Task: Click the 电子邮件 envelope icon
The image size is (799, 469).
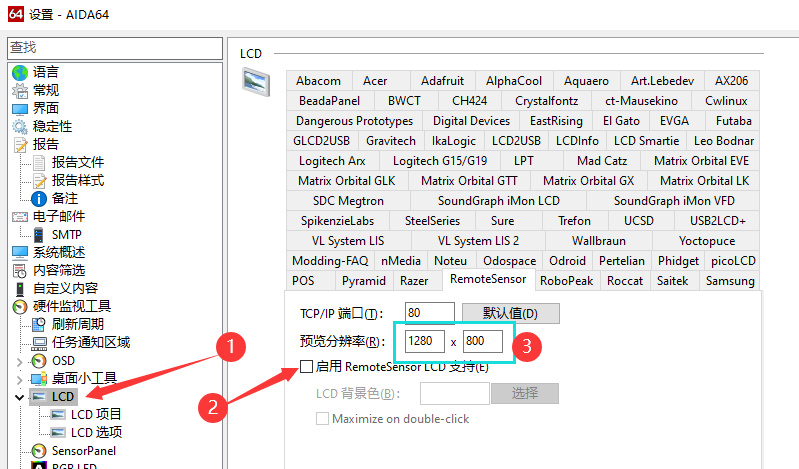Action: click(20, 217)
